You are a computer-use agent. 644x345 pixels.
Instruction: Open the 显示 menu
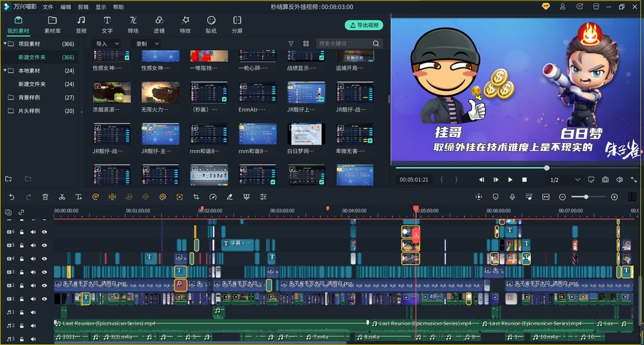101,7
